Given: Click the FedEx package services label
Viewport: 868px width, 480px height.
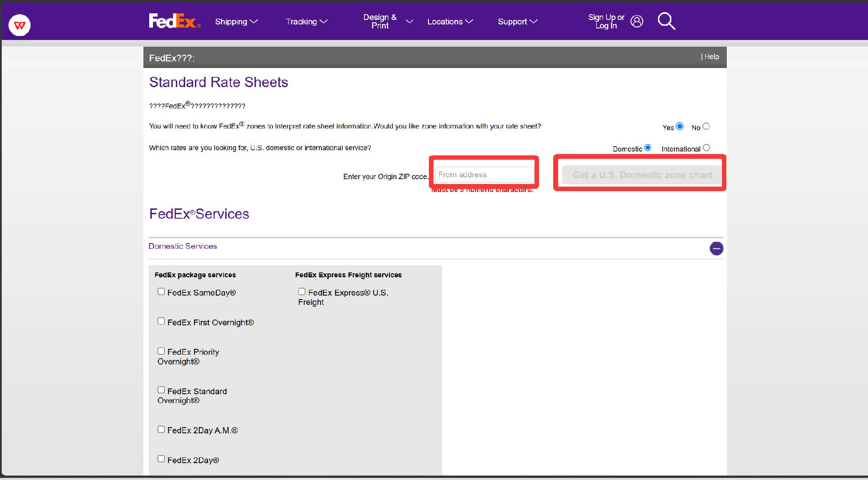Looking at the screenshot, I should point(195,275).
